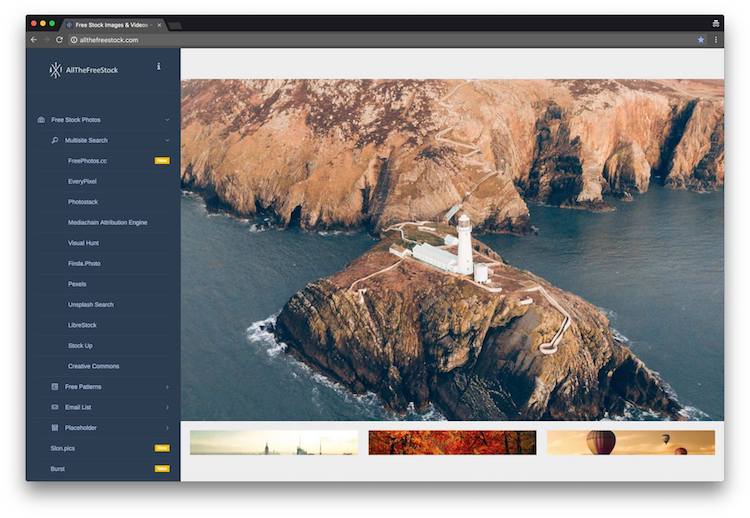Open the Chrome three-dot menu
This screenshot has width=750, height=518.
coord(716,40)
